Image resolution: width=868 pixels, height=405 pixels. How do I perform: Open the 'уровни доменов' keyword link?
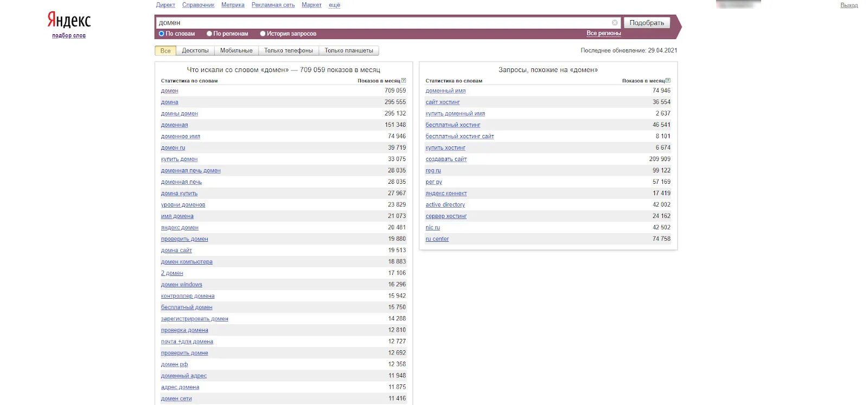(x=183, y=205)
